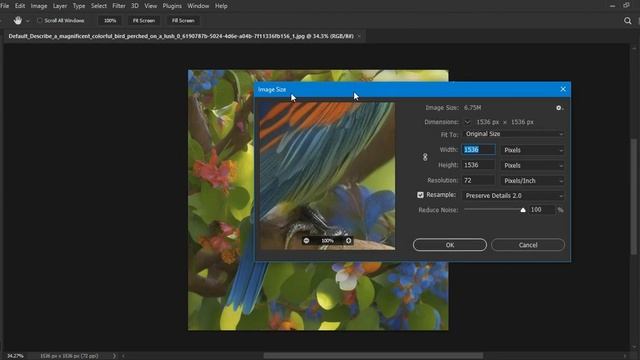Expand the Dimensions unit dropdown arrow
This screenshot has height=360, width=640.
tap(467, 122)
